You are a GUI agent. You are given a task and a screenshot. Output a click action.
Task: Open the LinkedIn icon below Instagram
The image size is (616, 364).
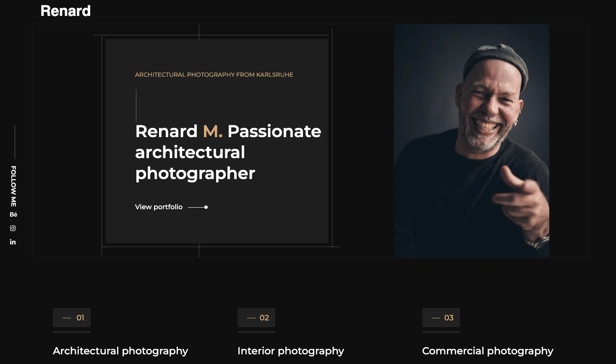[13, 242]
